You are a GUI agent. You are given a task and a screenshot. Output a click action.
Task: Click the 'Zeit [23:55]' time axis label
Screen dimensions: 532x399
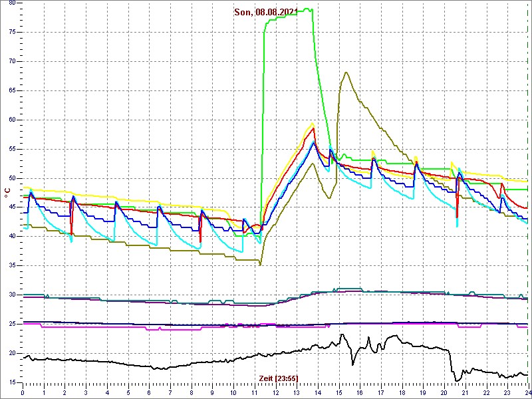279,378
